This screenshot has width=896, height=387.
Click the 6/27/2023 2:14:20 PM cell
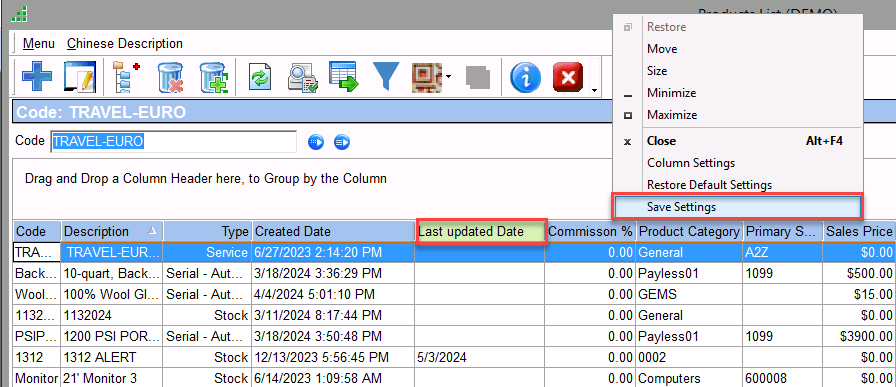(333, 252)
